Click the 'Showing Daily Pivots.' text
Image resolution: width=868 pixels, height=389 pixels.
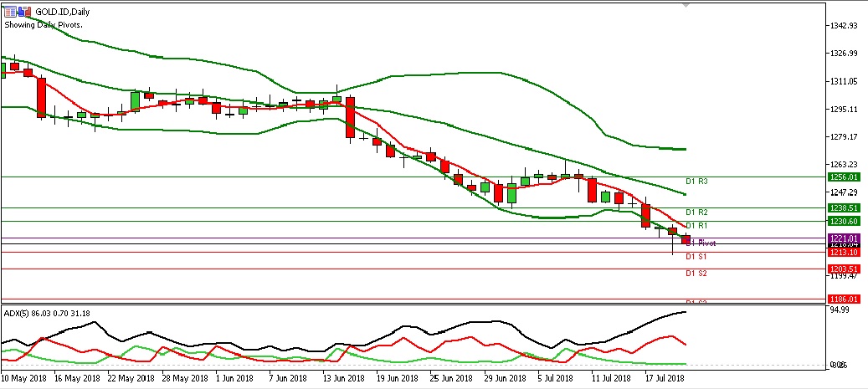[x=44, y=24]
